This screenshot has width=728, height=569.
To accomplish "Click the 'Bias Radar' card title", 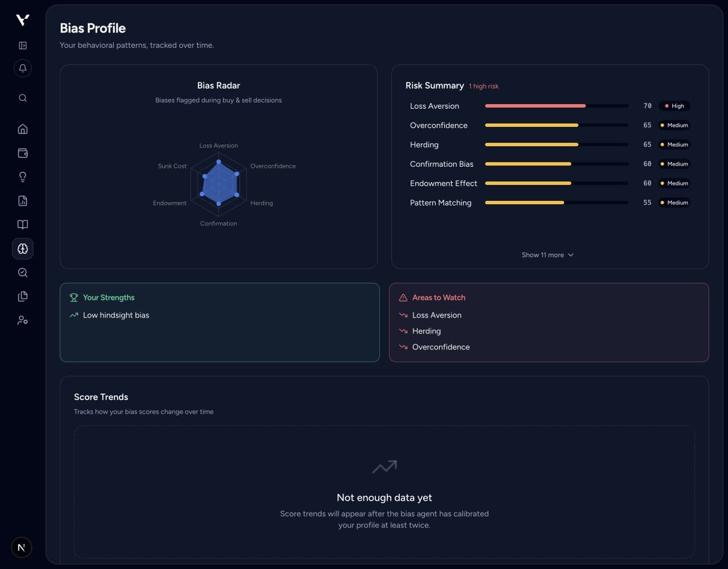I will (218, 85).
